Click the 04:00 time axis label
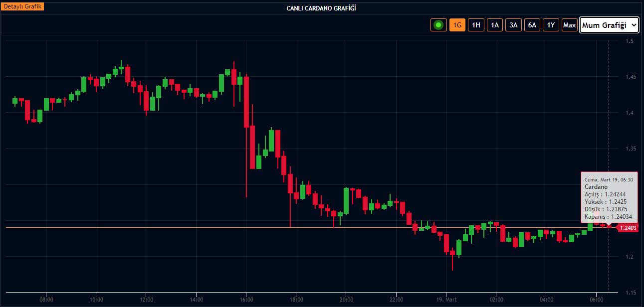The width and height of the screenshot is (644, 307). click(547, 300)
